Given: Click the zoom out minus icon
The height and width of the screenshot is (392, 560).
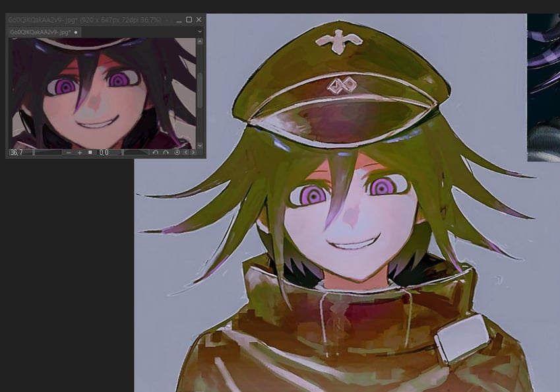Looking at the screenshot, I should (69, 152).
